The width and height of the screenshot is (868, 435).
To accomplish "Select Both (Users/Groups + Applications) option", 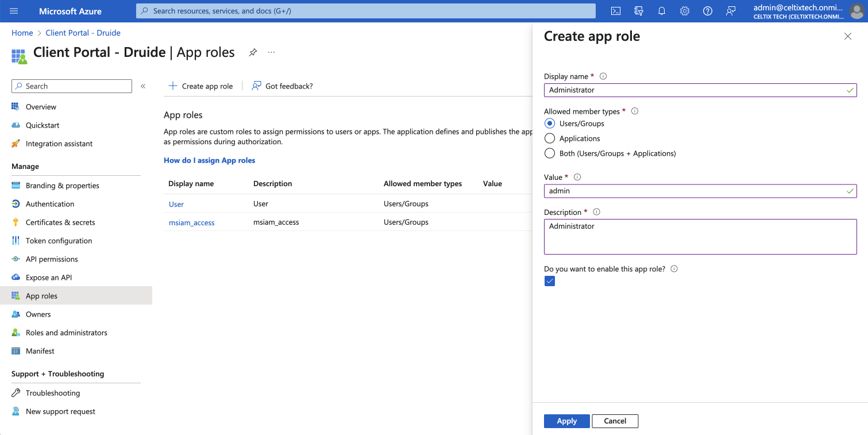I will pyautogui.click(x=550, y=153).
